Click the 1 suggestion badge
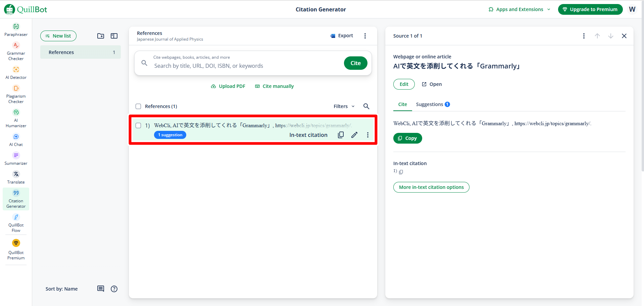644x306 pixels. pos(170,135)
